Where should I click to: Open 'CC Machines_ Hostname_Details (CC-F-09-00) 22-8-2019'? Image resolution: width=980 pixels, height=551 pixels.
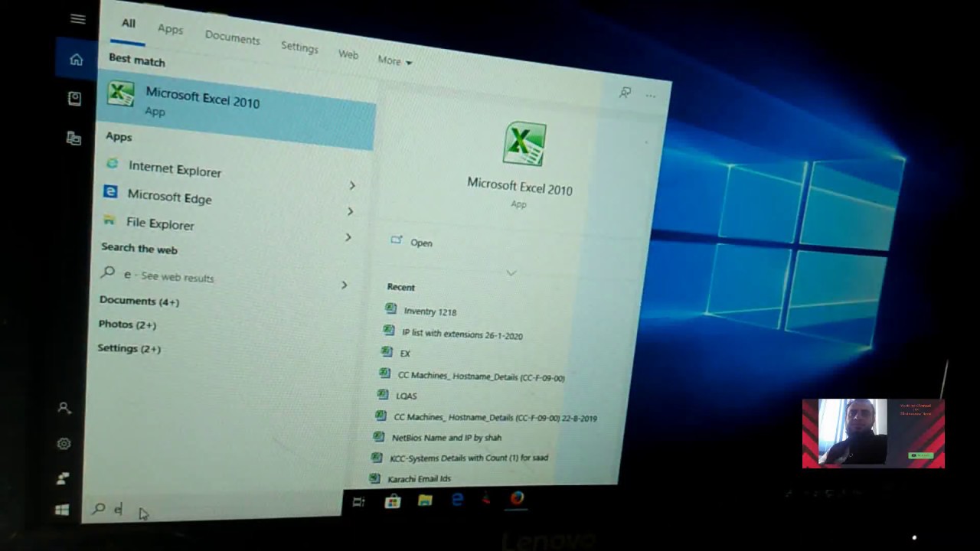coord(495,418)
